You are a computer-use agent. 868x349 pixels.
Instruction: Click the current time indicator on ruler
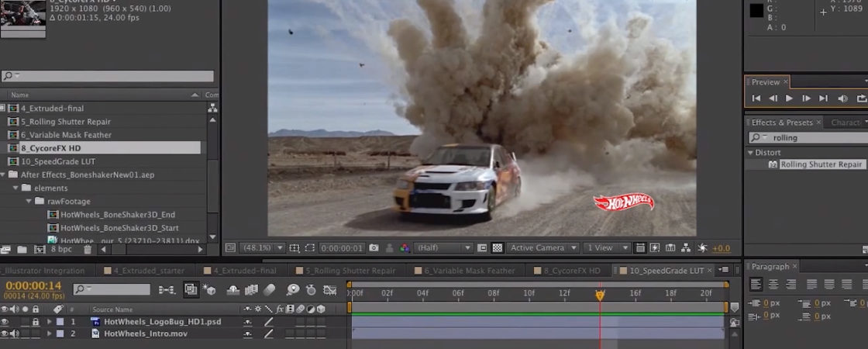[x=600, y=295]
